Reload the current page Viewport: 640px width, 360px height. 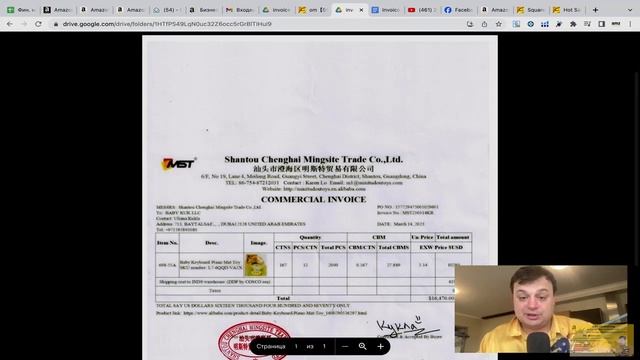click(x=38, y=24)
